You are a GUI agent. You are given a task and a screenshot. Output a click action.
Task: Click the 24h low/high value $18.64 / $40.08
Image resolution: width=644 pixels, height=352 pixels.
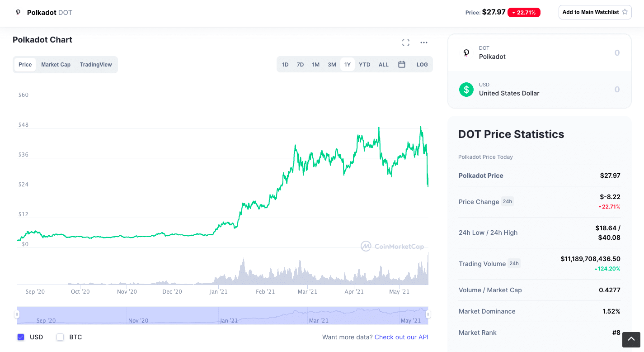click(x=608, y=233)
